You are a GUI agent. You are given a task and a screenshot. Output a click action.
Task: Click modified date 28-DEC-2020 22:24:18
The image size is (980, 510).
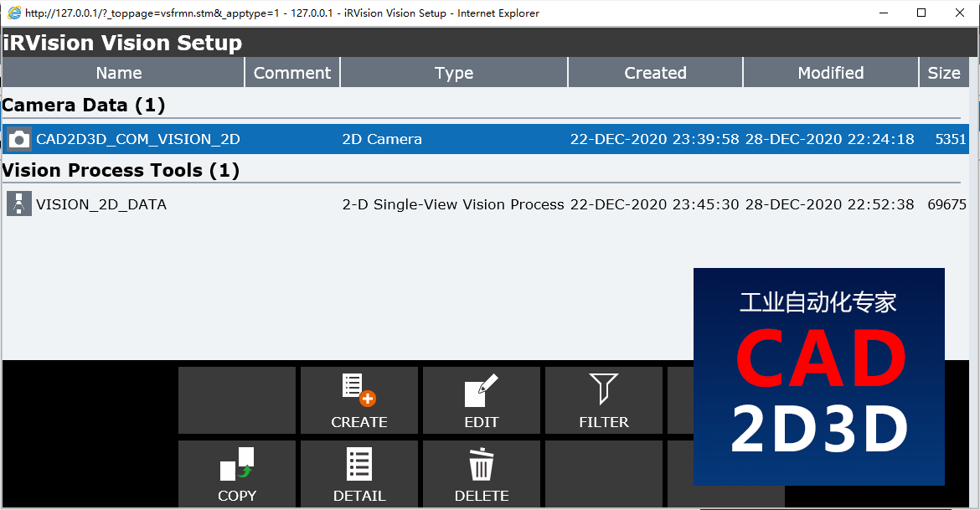click(x=829, y=139)
